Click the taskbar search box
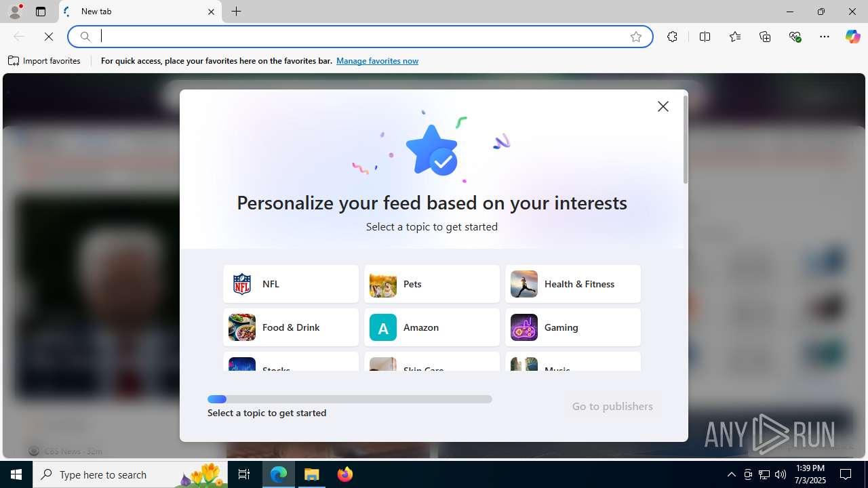The width and height of the screenshot is (868, 488). coord(130,474)
